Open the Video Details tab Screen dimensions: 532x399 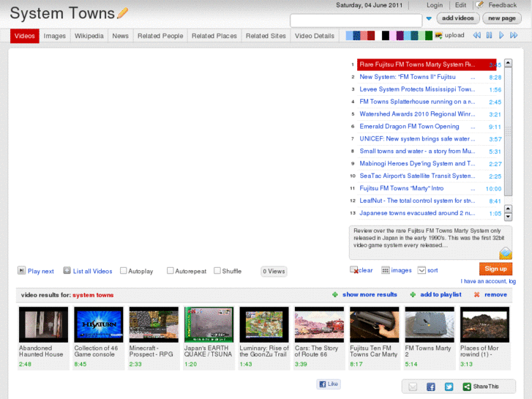[315, 36]
